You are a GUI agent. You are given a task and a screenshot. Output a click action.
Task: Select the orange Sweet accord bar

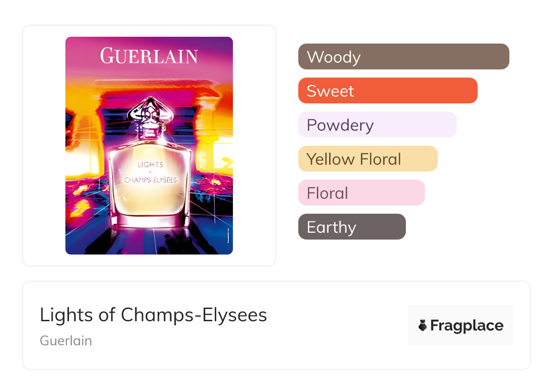point(388,91)
